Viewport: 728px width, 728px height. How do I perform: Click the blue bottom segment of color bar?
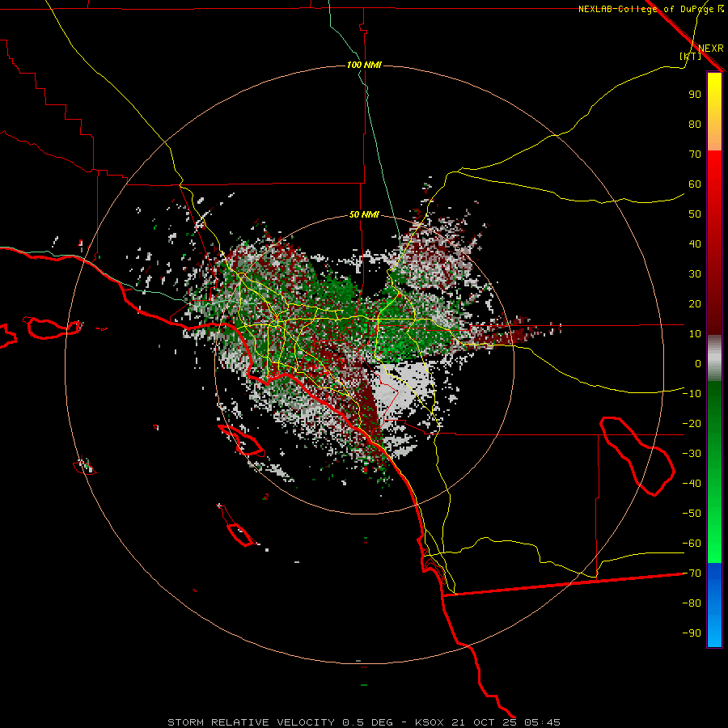point(714,605)
